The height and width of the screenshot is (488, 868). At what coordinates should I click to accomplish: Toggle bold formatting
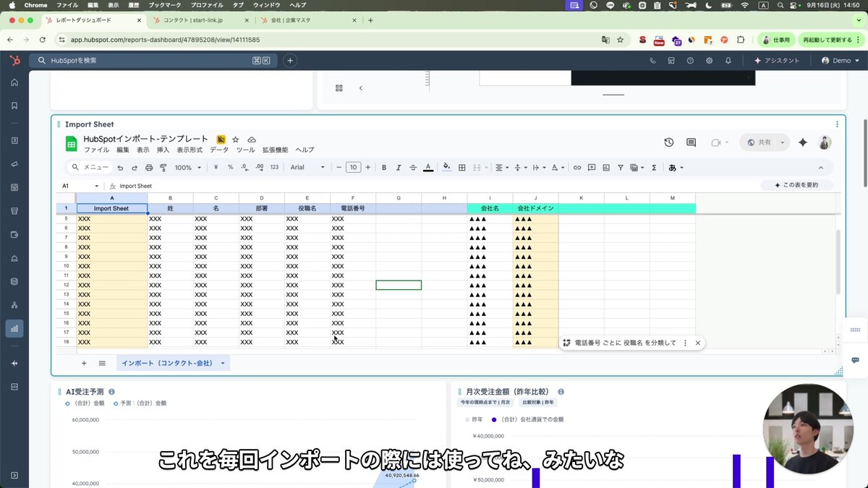[x=384, y=167]
